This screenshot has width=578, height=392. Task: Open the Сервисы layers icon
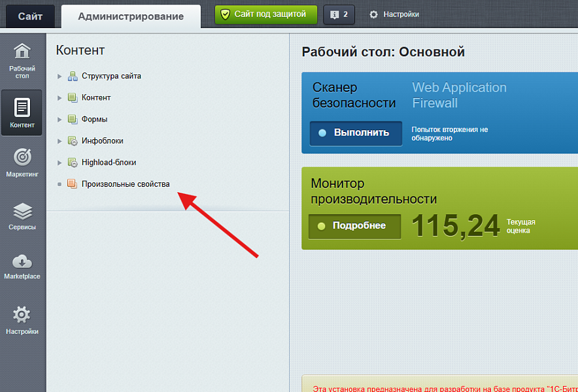22,211
